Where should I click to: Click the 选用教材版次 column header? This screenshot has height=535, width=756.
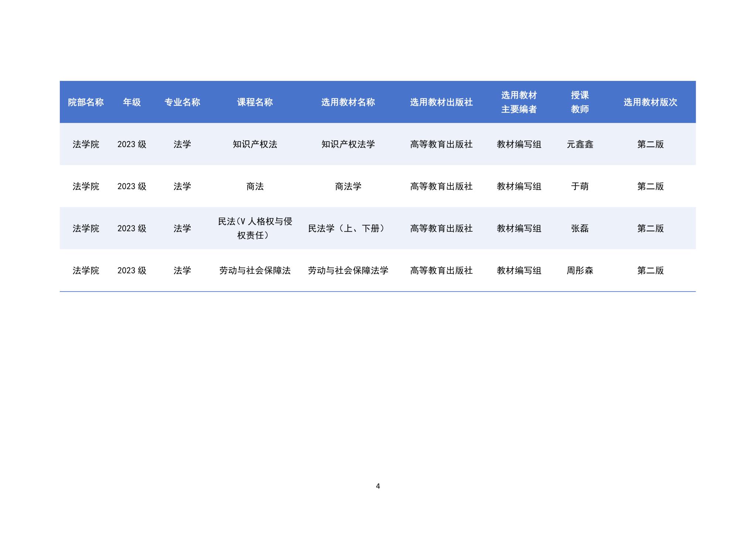tap(650, 102)
